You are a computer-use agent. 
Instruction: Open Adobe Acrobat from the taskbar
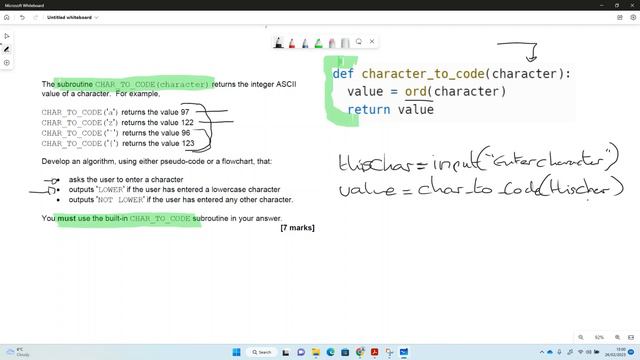(374, 352)
